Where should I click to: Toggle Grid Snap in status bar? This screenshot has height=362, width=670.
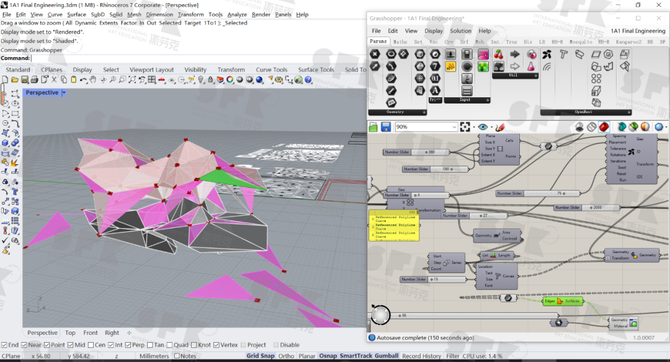coord(260,356)
